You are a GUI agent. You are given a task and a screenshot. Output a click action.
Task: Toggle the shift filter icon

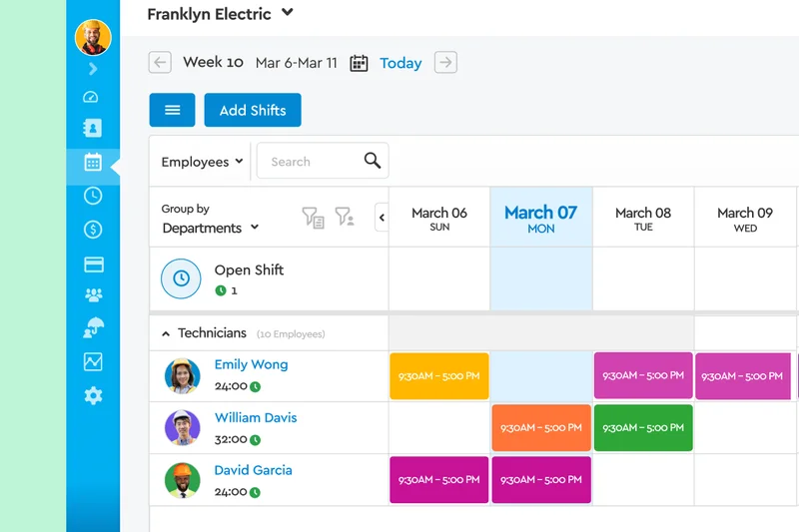point(313,217)
